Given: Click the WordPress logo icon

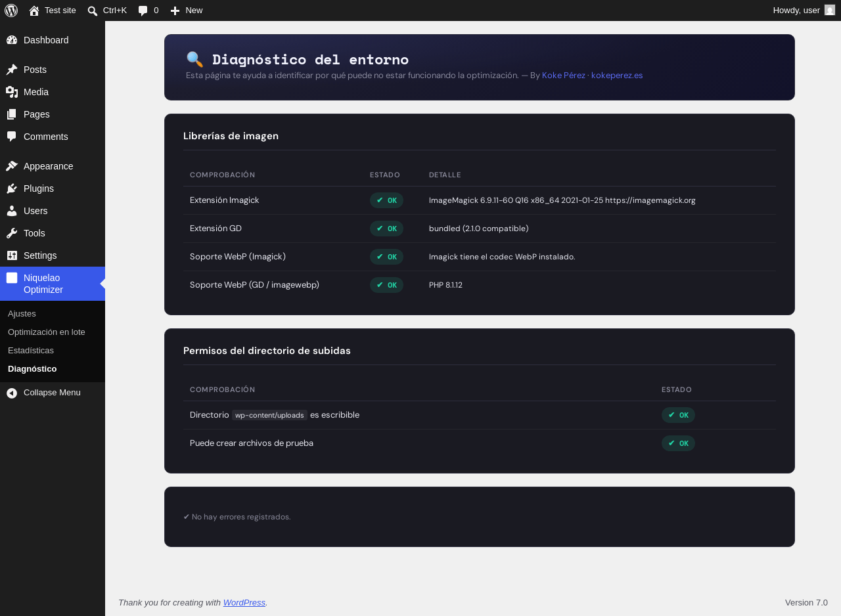Looking at the screenshot, I should [11, 11].
